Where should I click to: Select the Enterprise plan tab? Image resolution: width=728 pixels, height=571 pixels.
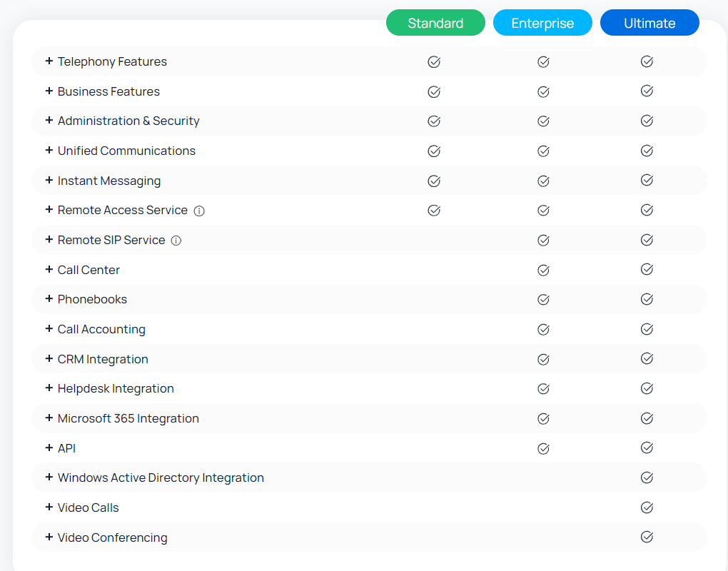coord(542,23)
